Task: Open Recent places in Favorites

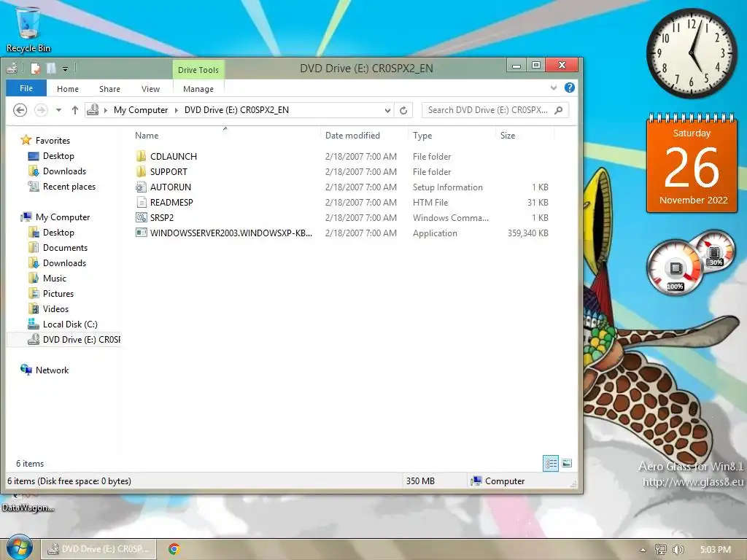Action: (x=69, y=187)
